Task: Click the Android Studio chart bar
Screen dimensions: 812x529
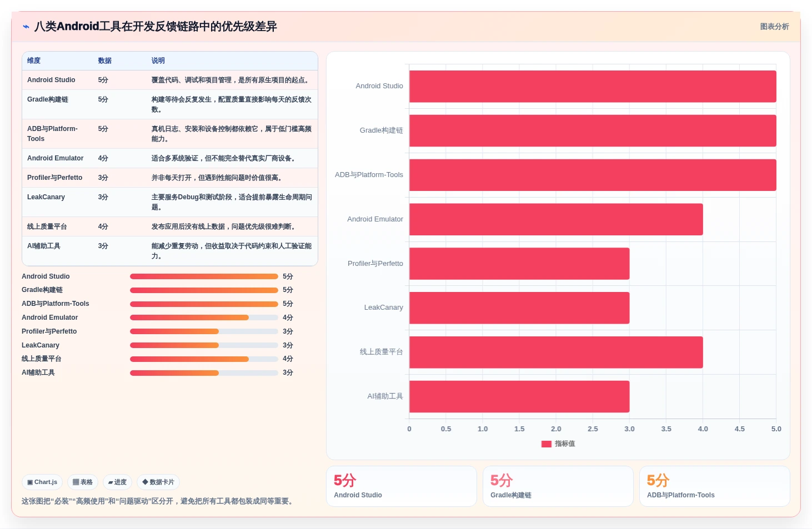Action: tap(593, 86)
